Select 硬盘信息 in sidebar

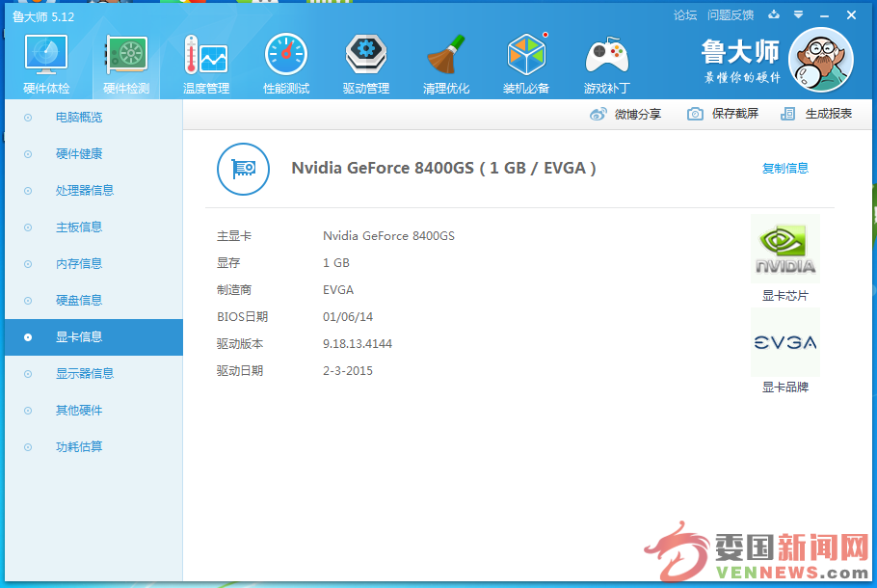click(94, 301)
